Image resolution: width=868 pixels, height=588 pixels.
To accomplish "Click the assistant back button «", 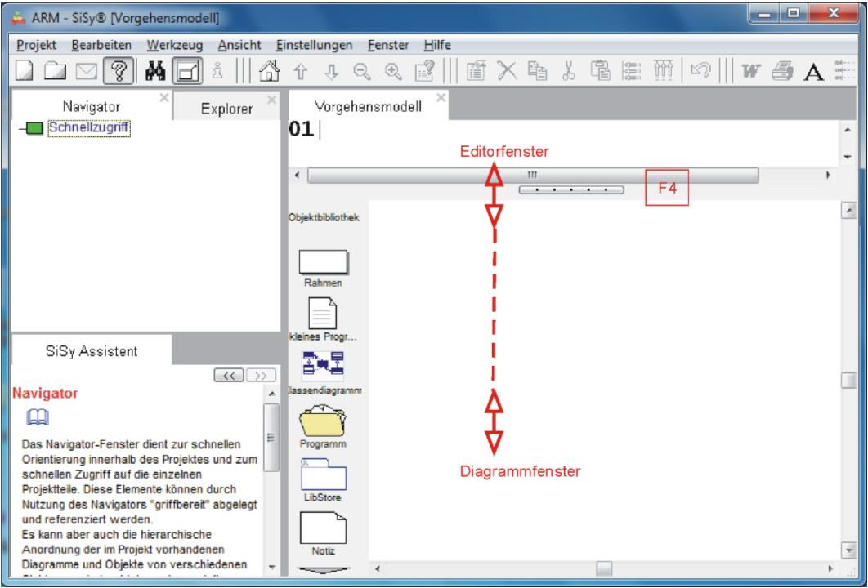I will click(228, 375).
